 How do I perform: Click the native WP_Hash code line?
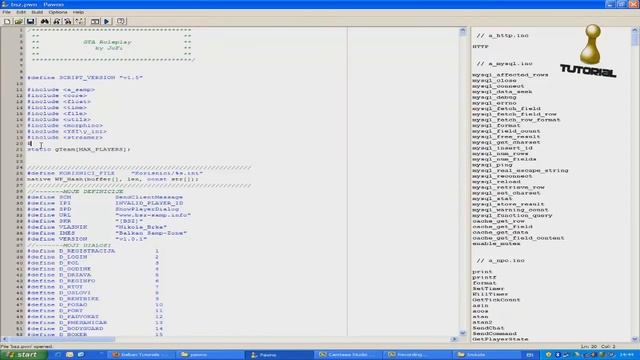(x=113, y=179)
